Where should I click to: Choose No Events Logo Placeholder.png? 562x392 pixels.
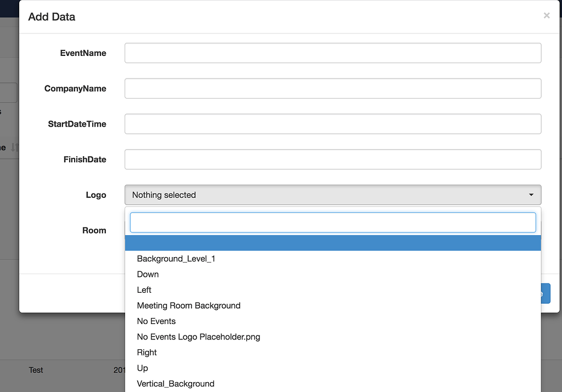coord(333,337)
